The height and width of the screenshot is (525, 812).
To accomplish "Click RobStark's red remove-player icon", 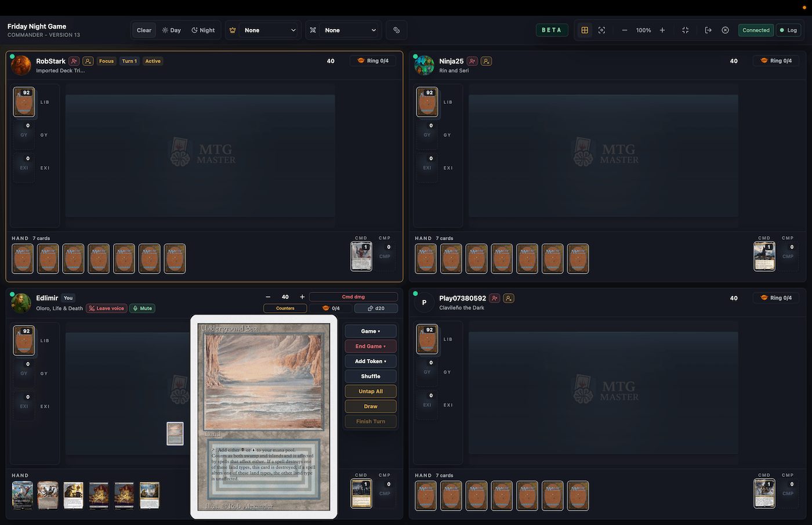I will point(74,61).
